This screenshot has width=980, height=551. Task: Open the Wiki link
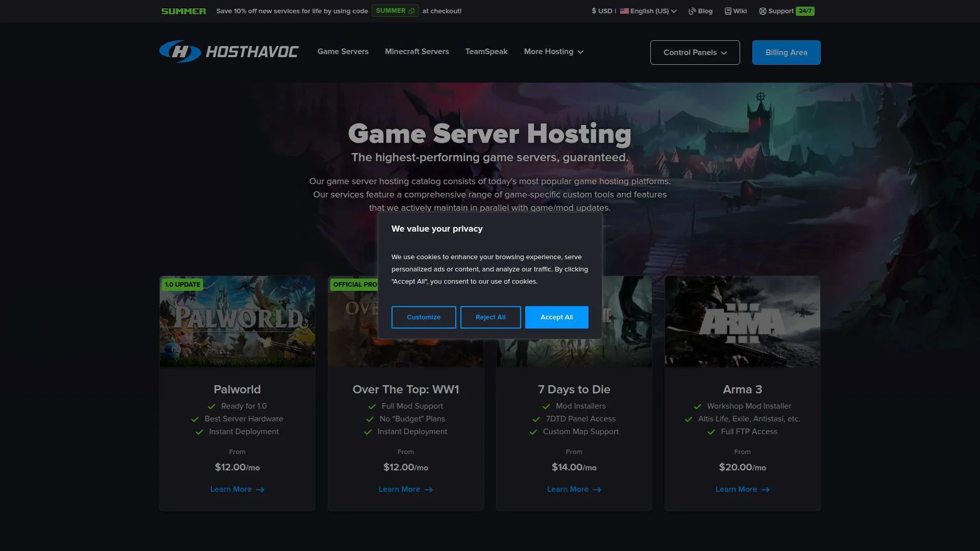[x=736, y=11]
